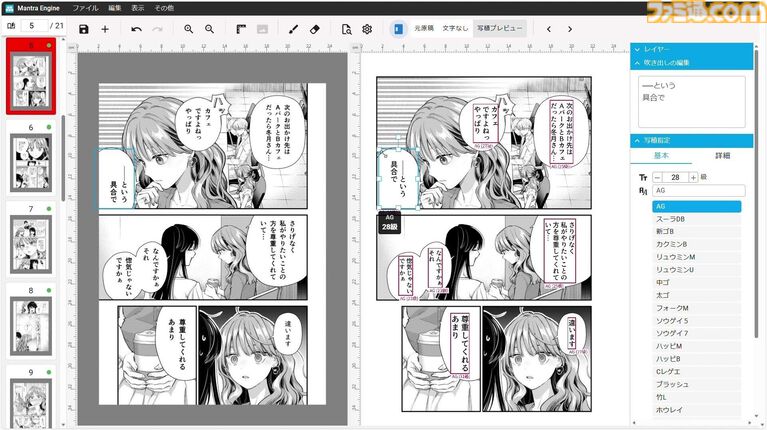Click the zoom out magnifier icon
The width and height of the screenshot is (767, 430).
[x=209, y=29]
